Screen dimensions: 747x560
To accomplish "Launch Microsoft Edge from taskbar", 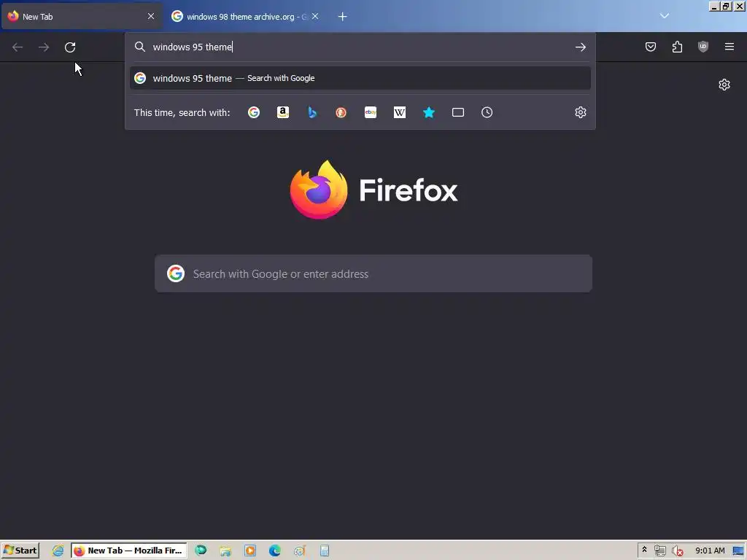I will [x=275, y=551].
